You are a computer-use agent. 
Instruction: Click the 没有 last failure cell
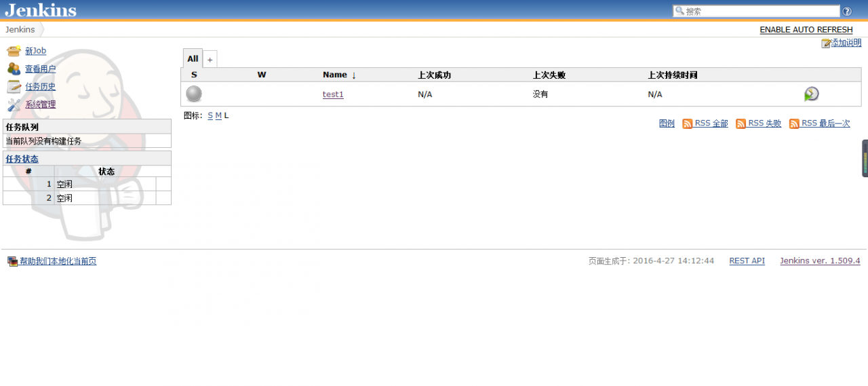coord(540,94)
